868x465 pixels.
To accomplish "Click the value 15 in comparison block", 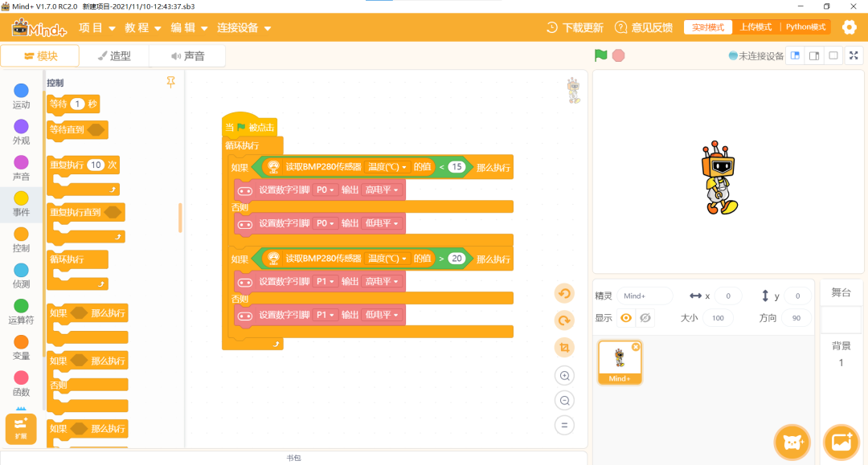I will point(457,166).
